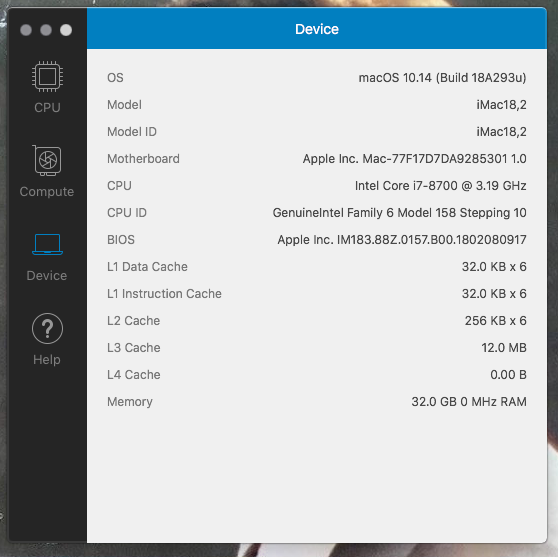Click the Model row label
Viewport: 558px width, 557px height.
click(x=124, y=105)
